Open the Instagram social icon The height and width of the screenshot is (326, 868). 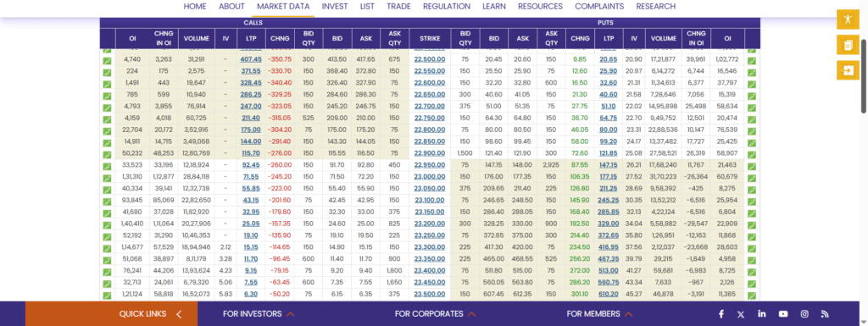804,314
